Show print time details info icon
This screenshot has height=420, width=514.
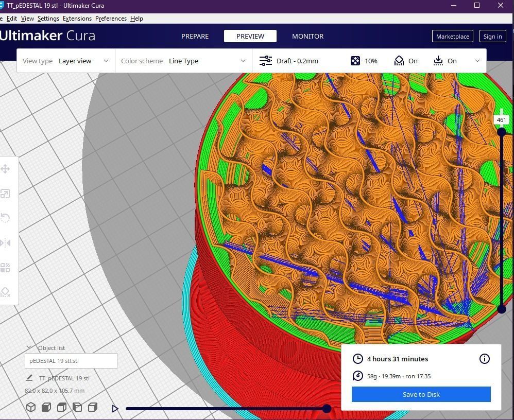pos(485,359)
